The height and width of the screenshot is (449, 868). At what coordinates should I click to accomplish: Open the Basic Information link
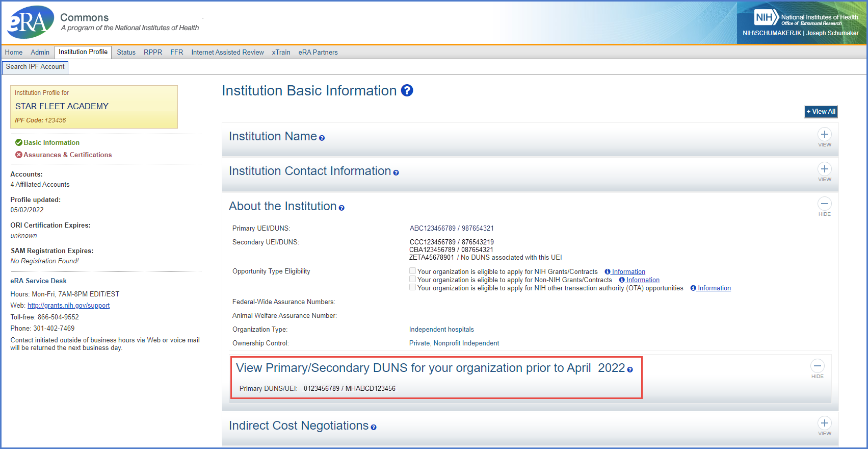coord(51,142)
